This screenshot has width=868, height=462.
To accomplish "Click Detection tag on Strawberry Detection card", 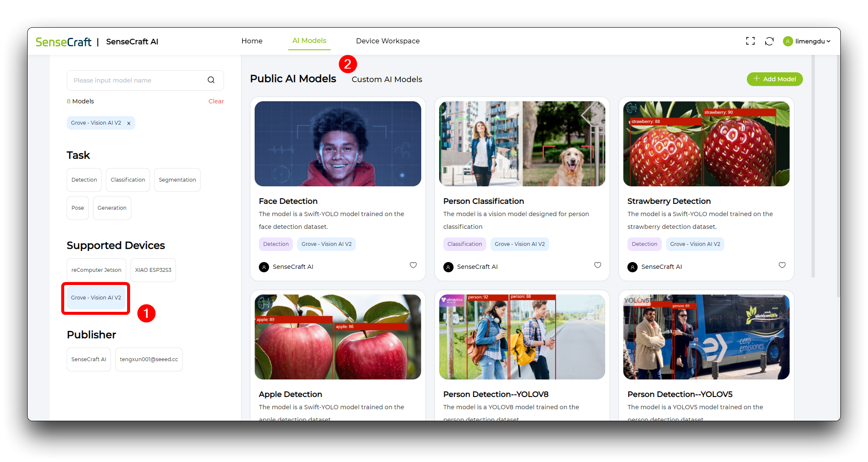I will [x=644, y=244].
